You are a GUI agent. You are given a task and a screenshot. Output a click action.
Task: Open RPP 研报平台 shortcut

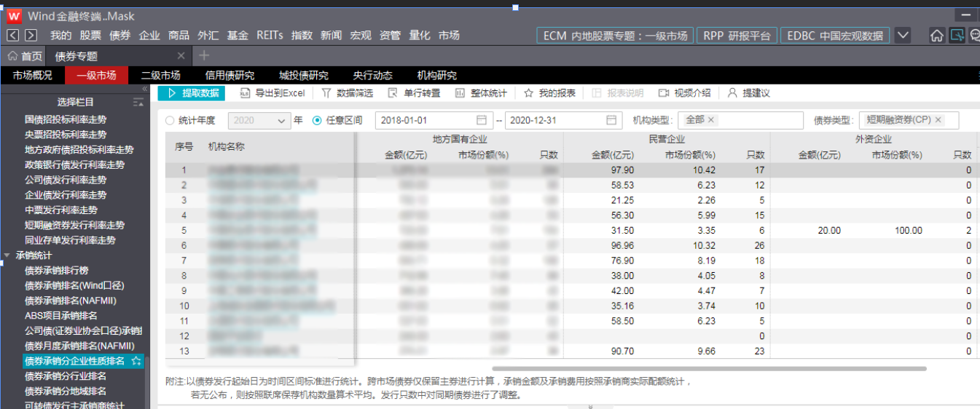pyautogui.click(x=737, y=35)
